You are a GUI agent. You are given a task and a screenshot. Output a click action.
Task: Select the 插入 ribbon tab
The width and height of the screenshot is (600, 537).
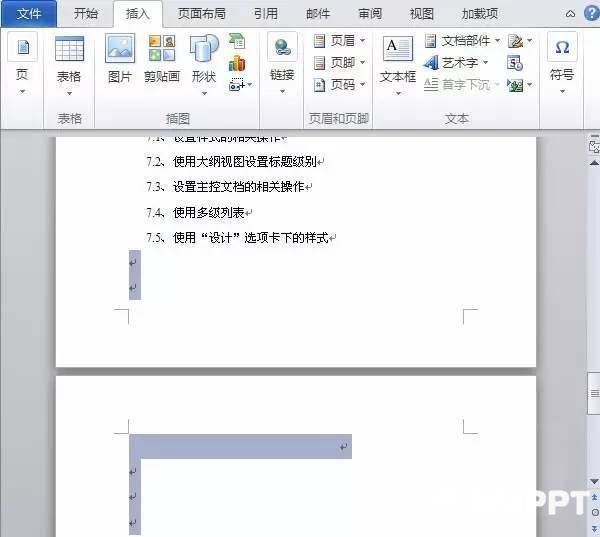click(137, 14)
